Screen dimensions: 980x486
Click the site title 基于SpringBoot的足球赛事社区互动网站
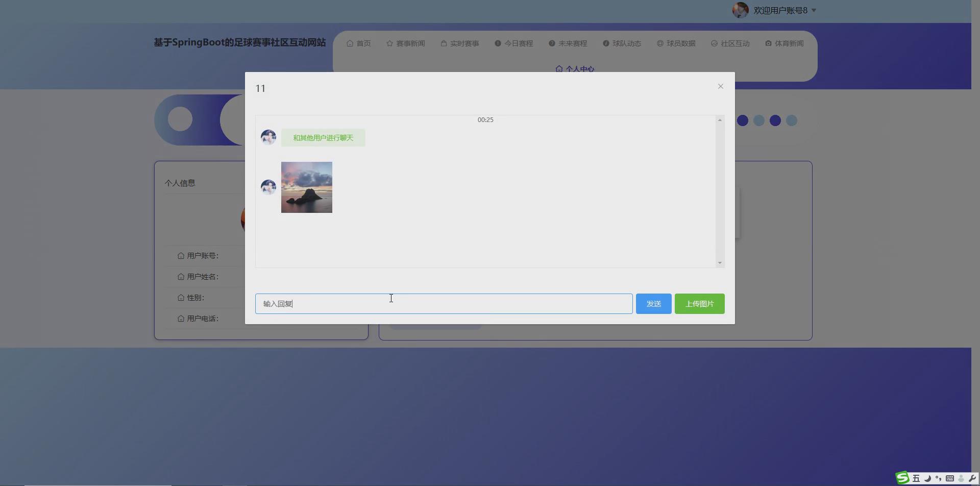pos(240,42)
